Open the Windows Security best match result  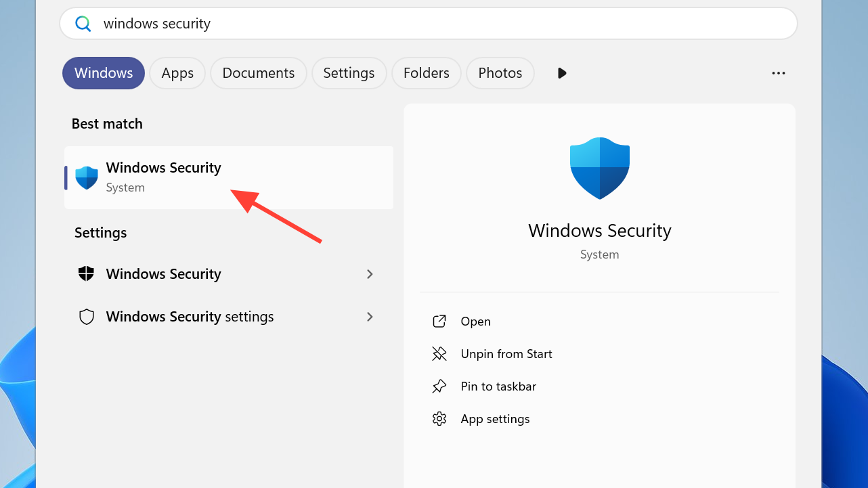pyautogui.click(x=229, y=177)
